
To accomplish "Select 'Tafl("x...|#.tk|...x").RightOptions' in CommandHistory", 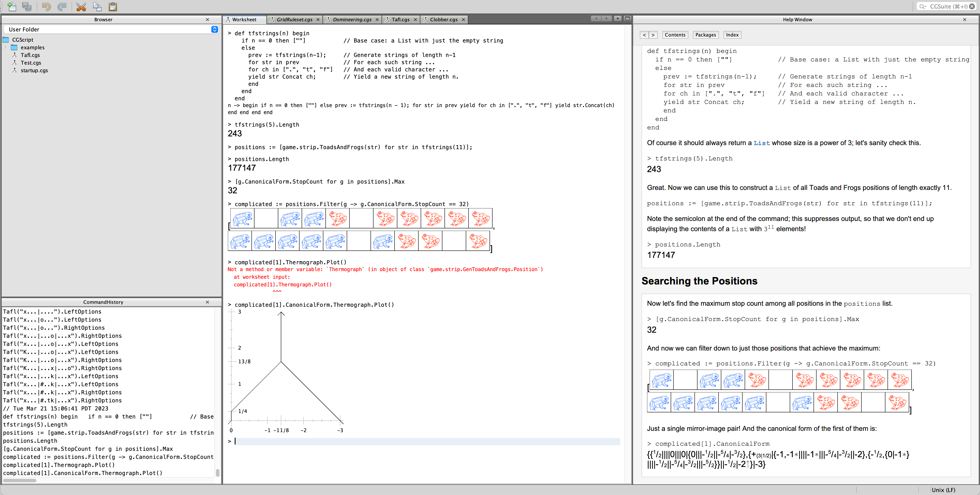I will 62,401.
